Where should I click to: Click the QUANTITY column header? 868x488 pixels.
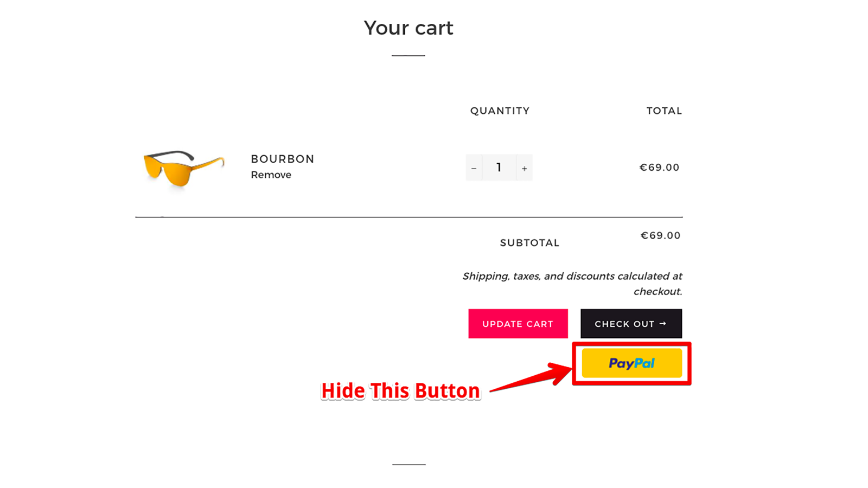[x=500, y=111]
